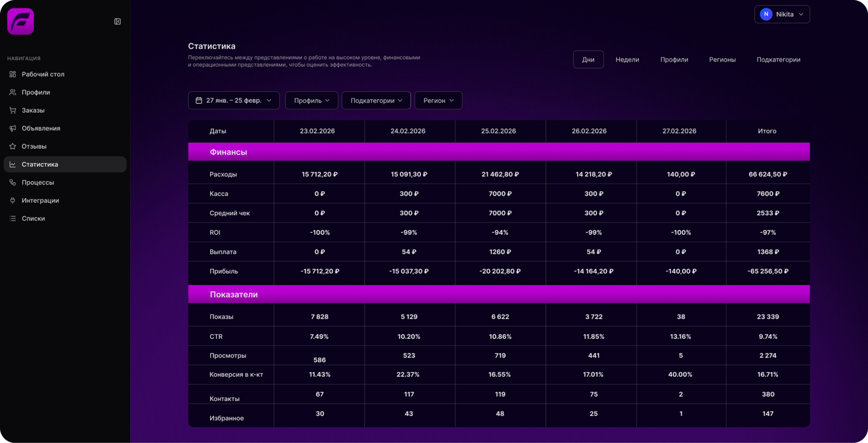The height and width of the screenshot is (443, 868).
Task: Select the Дни tab
Action: tap(588, 60)
